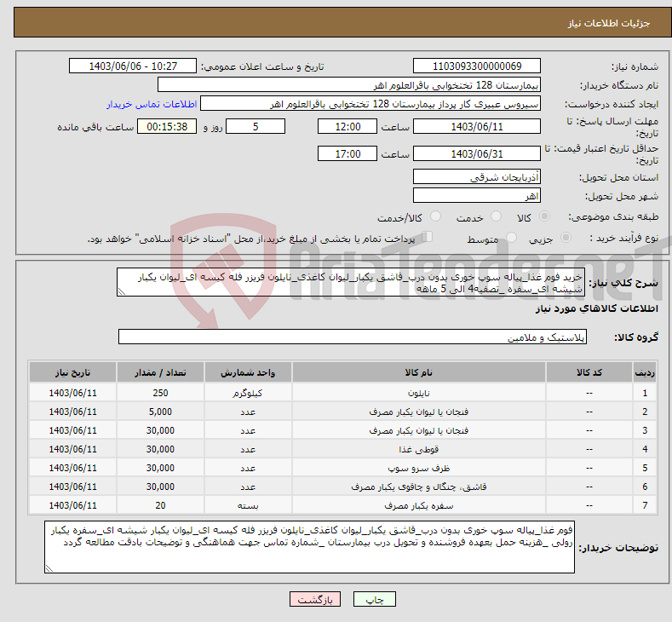The width and height of the screenshot is (672, 622).
Task: Select the کالا radio button
Action: (x=544, y=216)
